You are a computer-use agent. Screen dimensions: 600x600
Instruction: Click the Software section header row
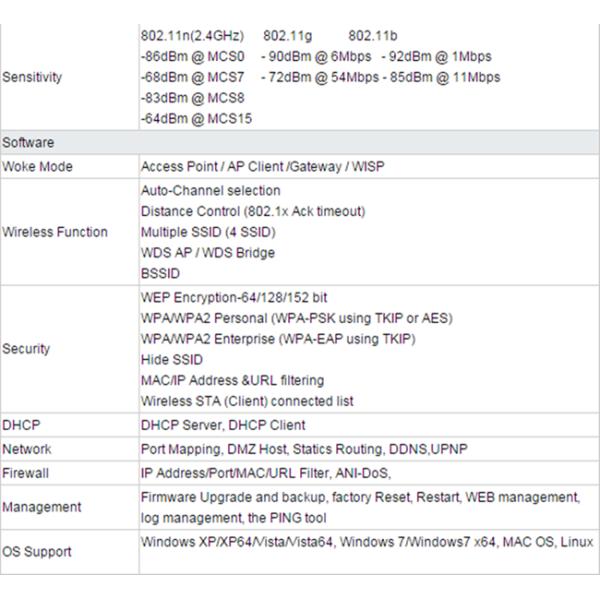[x=29, y=142]
